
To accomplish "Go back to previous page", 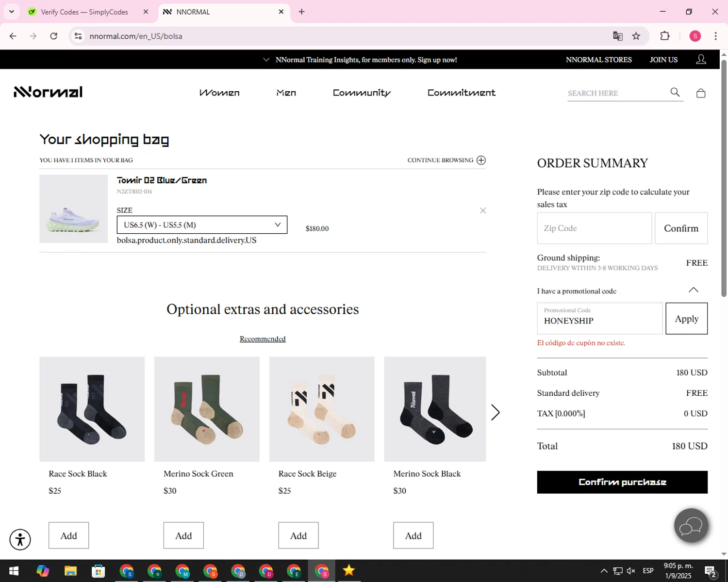I will (x=13, y=36).
